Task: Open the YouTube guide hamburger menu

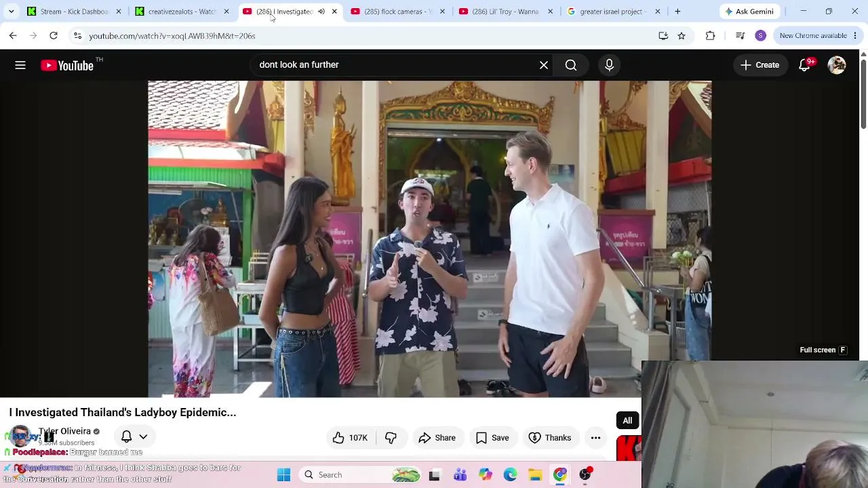Action: [x=20, y=65]
